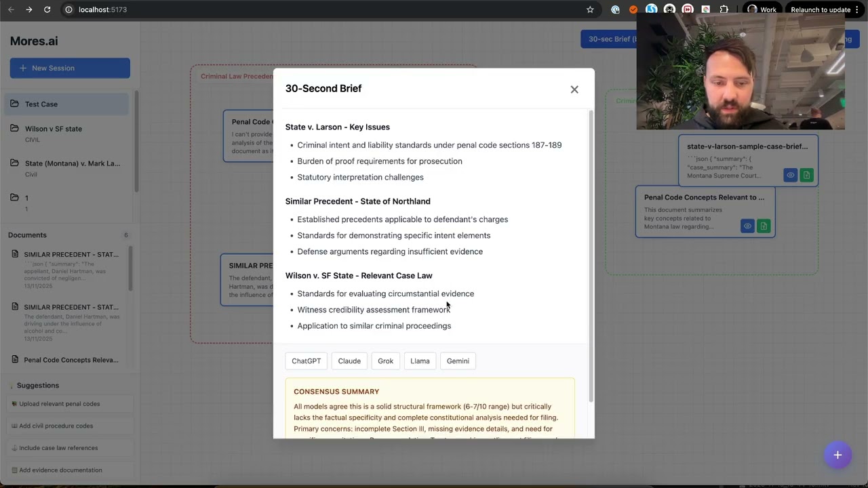Click the site information icon in address bar
The image size is (868, 488).
click(x=68, y=9)
